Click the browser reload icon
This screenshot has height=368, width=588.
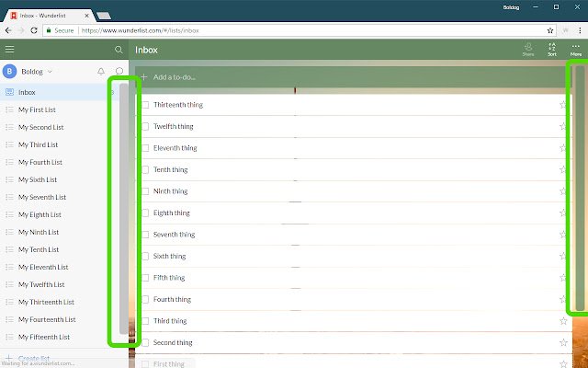(34, 30)
